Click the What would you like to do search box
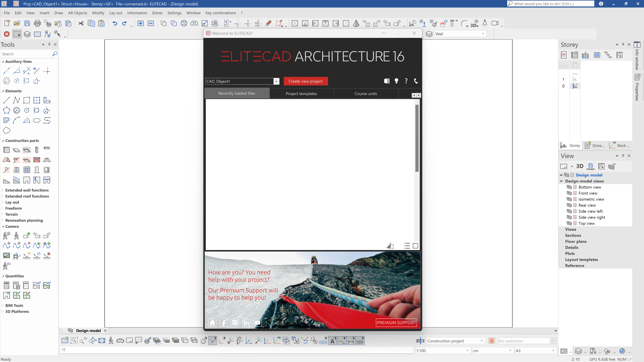This screenshot has height=362, width=644. click(550, 4)
